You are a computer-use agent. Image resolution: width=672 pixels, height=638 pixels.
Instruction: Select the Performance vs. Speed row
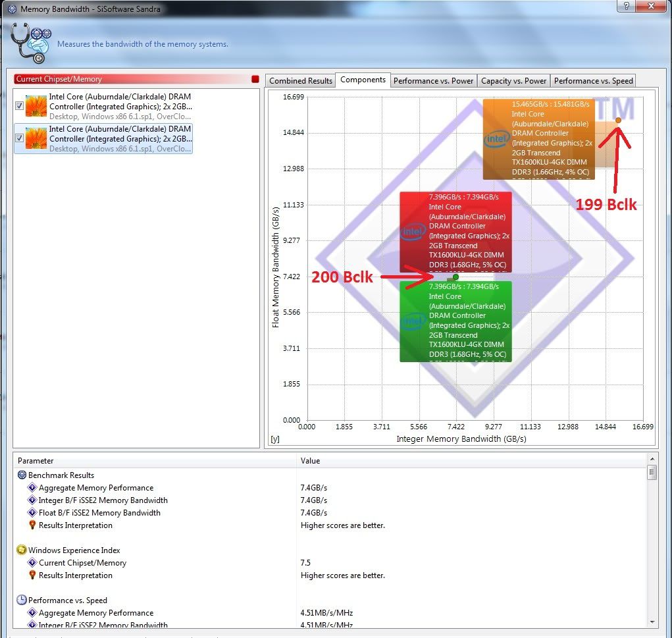[330, 600]
